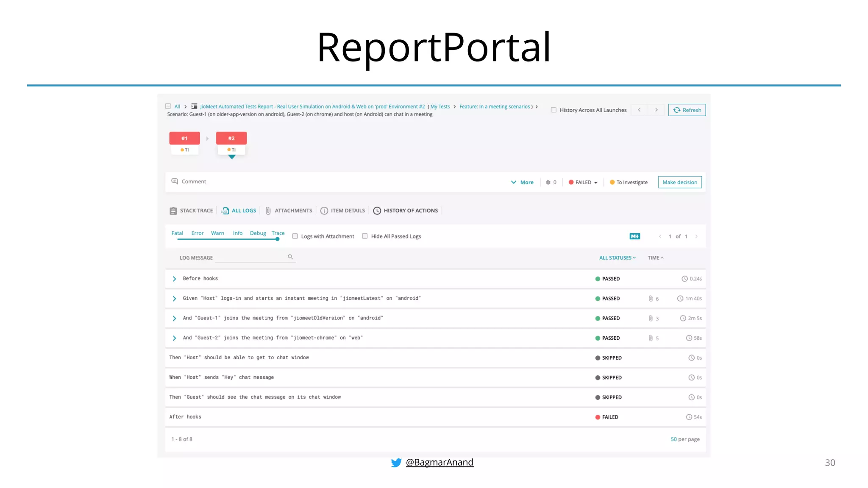Click the comment speech bubble icon
This screenshot has width=868, height=488.
[175, 181]
